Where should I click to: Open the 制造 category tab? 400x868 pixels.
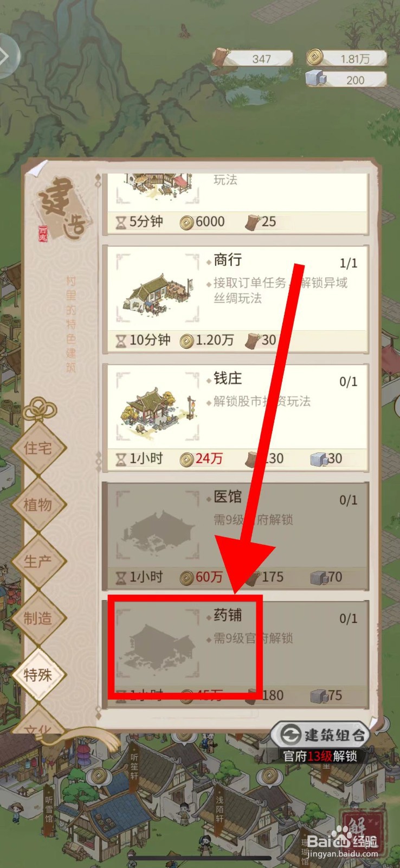pos(38,618)
